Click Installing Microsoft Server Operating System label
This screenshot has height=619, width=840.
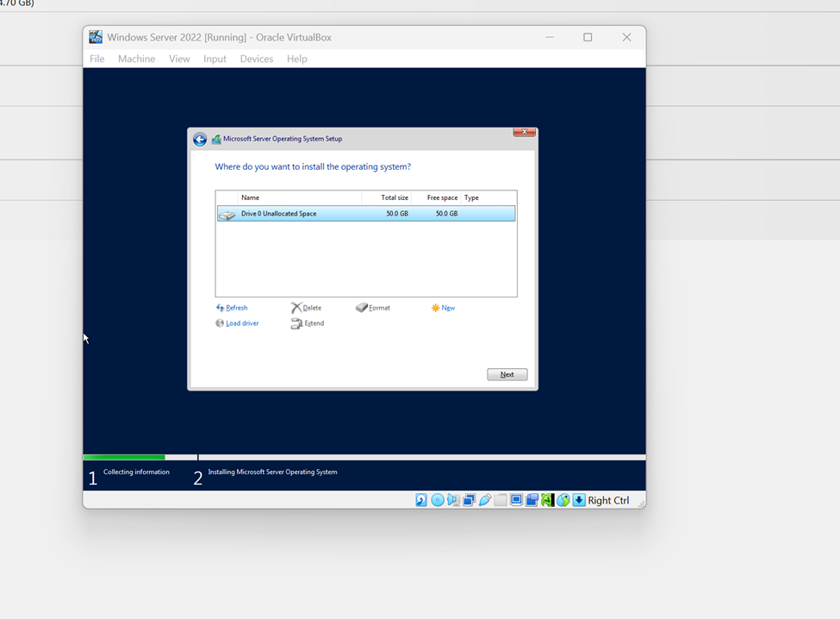(273, 472)
